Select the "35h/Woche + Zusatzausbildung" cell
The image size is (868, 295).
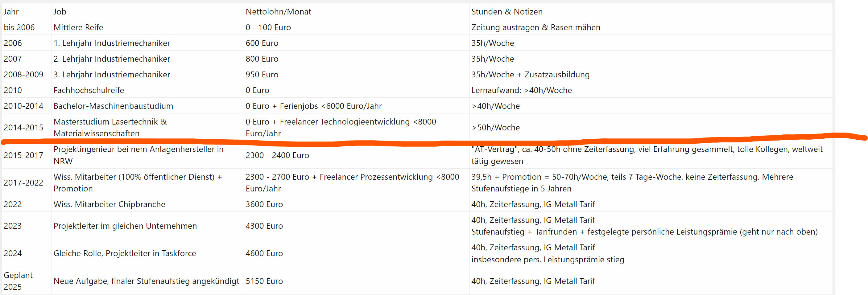pos(530,75)
